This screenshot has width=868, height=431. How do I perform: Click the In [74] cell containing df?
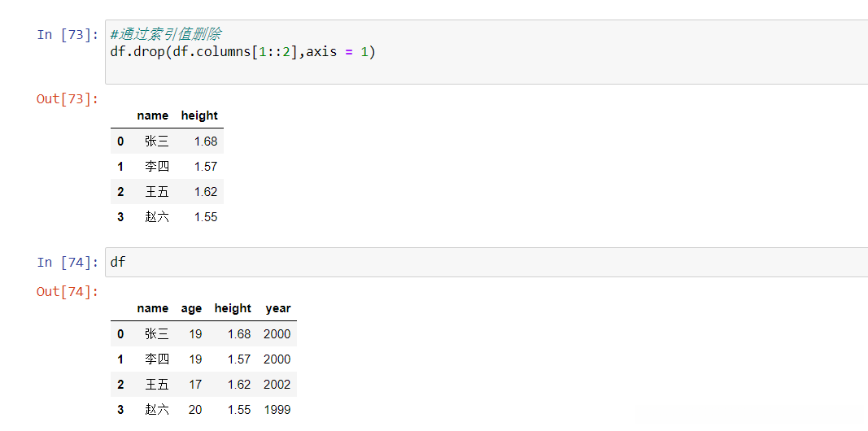488,262
